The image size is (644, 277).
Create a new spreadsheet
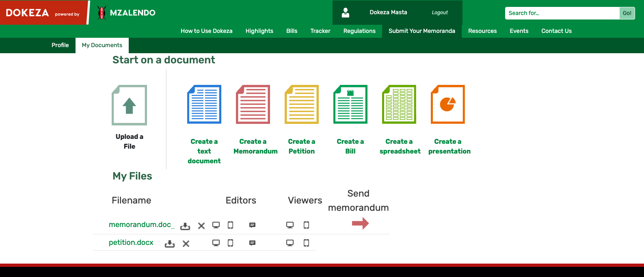pos(399,104)
